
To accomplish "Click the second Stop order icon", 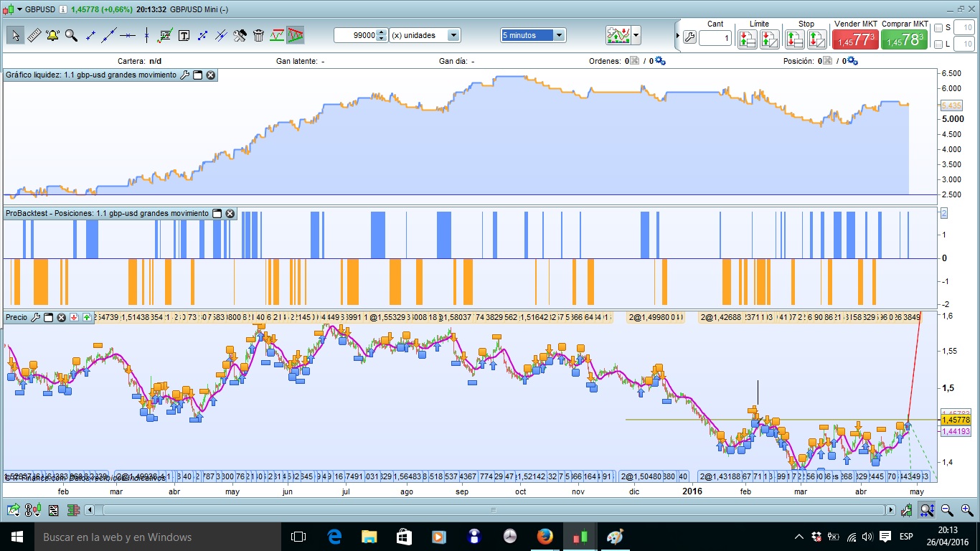I will (x=816, y=39).
